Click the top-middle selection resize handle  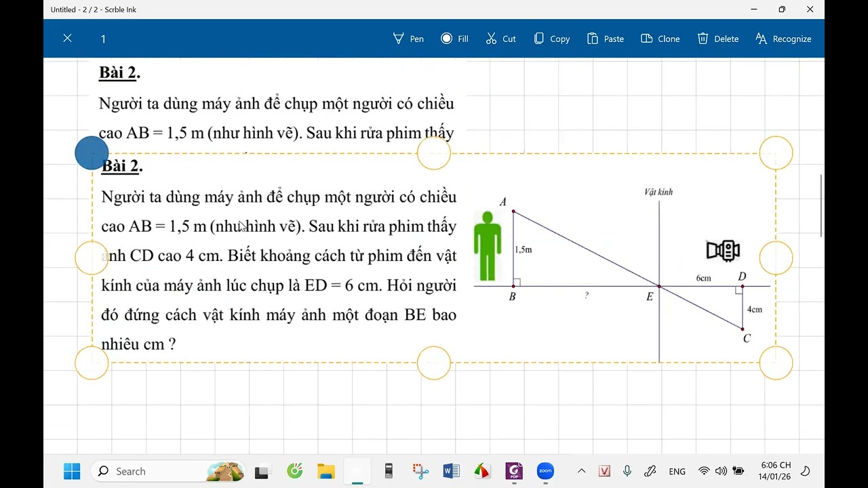pyautogui.click(x=434, y=153)
